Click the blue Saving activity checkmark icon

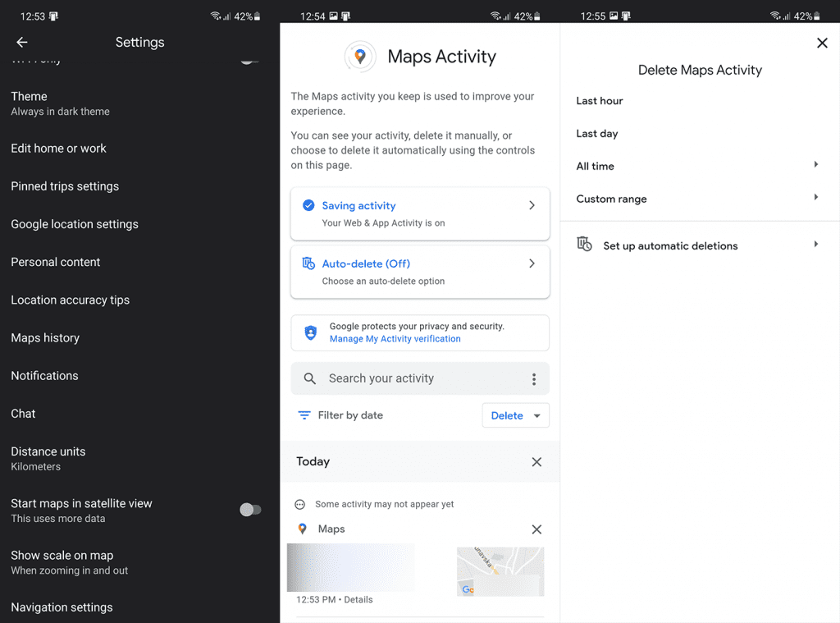point(308,206)
